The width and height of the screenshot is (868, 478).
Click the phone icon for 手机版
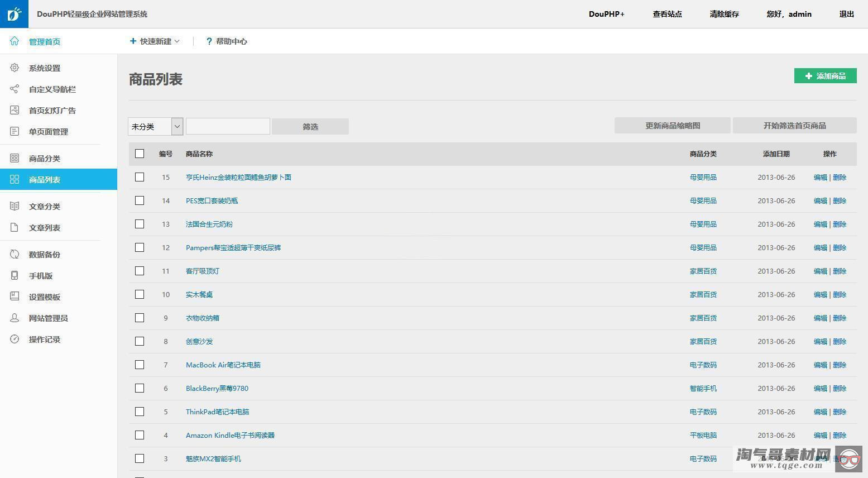click(15, 275)
